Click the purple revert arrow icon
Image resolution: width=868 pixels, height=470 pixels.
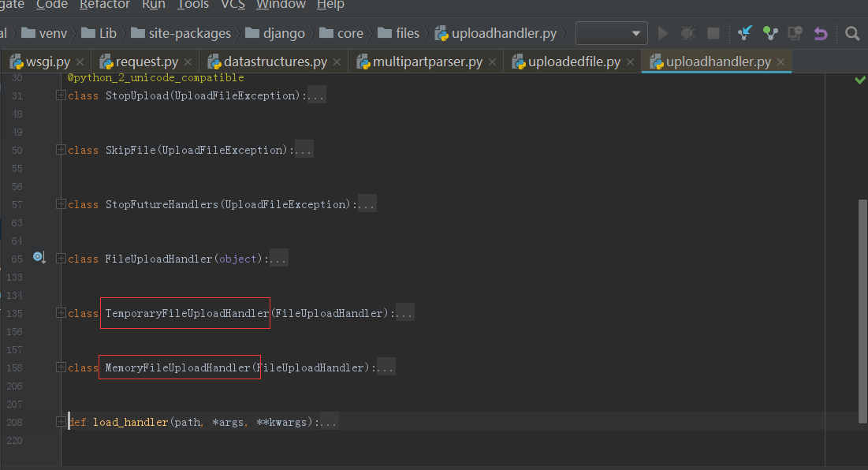821,33
